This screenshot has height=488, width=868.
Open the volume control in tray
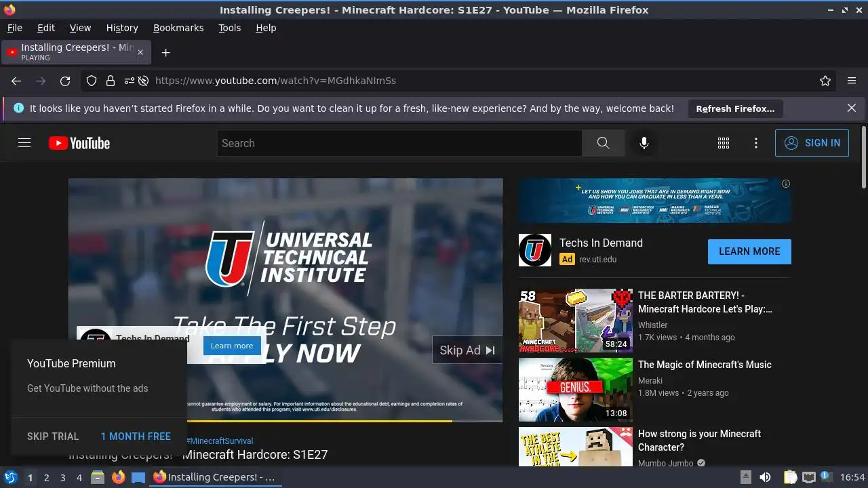[765, 477]
